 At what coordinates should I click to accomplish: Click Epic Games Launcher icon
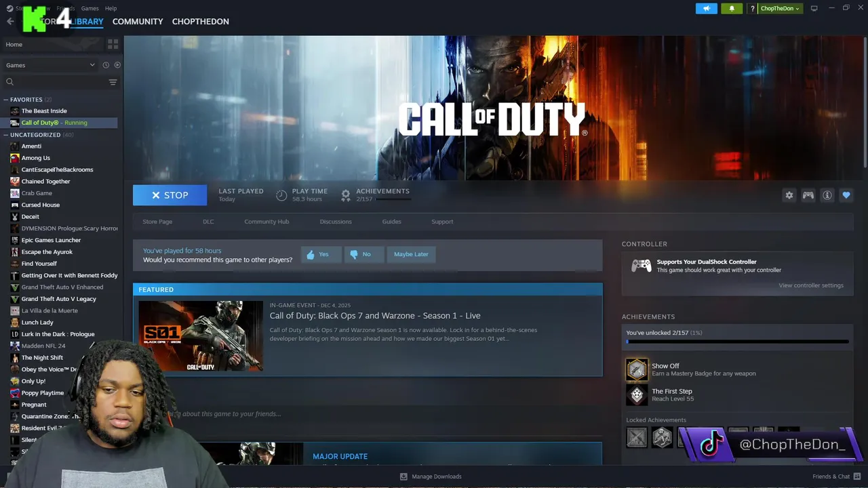pos(15,240)
